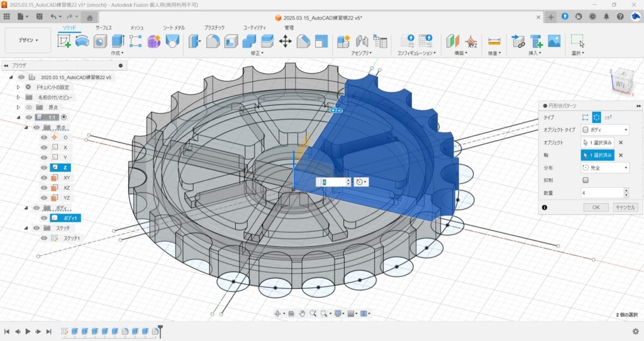Select the Move/Copy cross-arrow tool

285,41
